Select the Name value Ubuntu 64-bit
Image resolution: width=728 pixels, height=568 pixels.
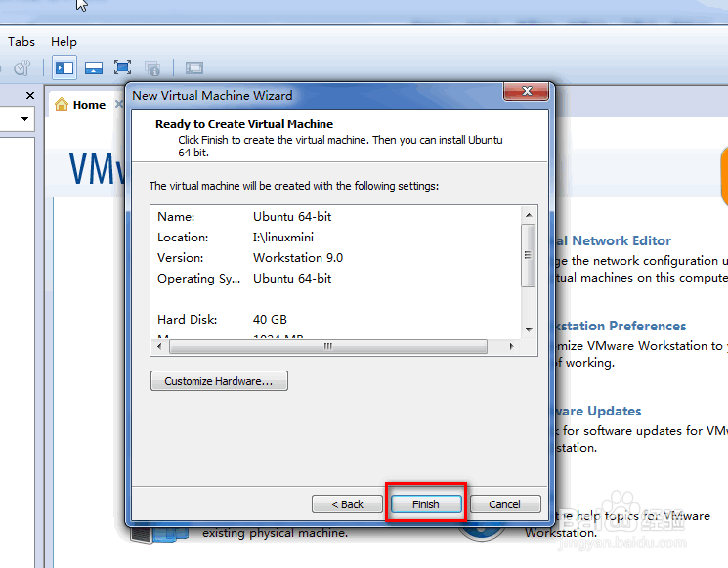292,217
